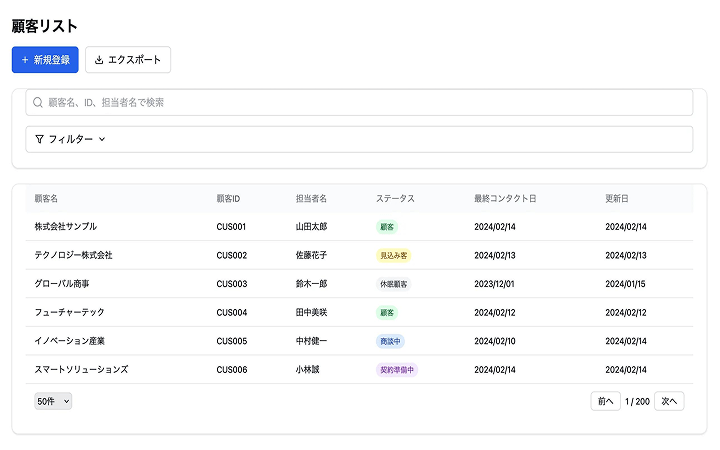Screen dimensions: 720x450
Task: Click the assignee 小林誠
Action: (307, 370)
